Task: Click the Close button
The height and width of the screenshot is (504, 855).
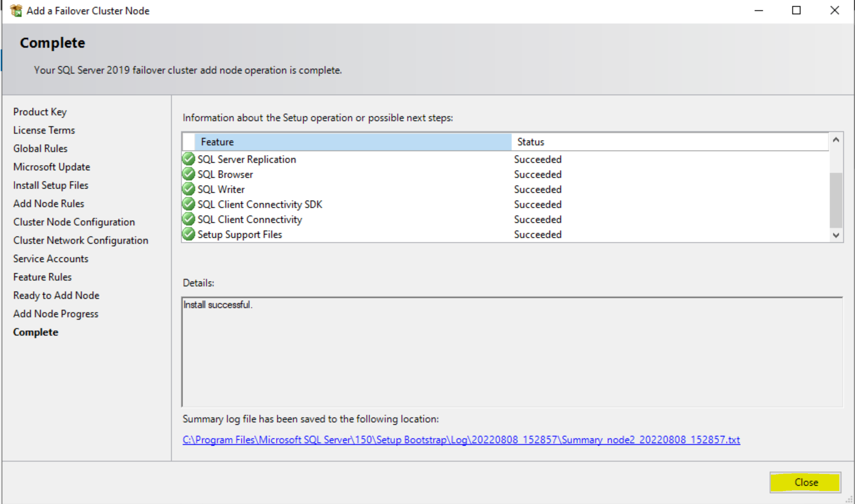Action: [x=805, y=482]
